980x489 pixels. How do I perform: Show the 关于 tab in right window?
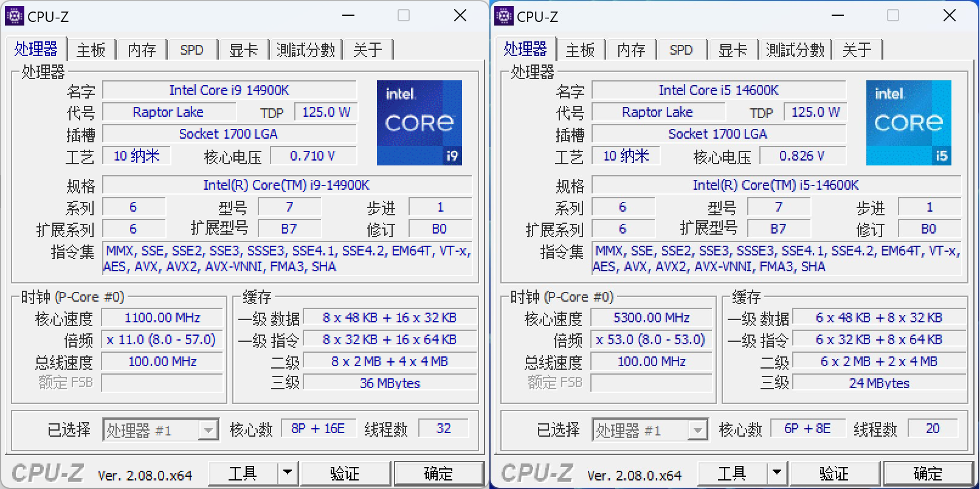click(857, 50)
